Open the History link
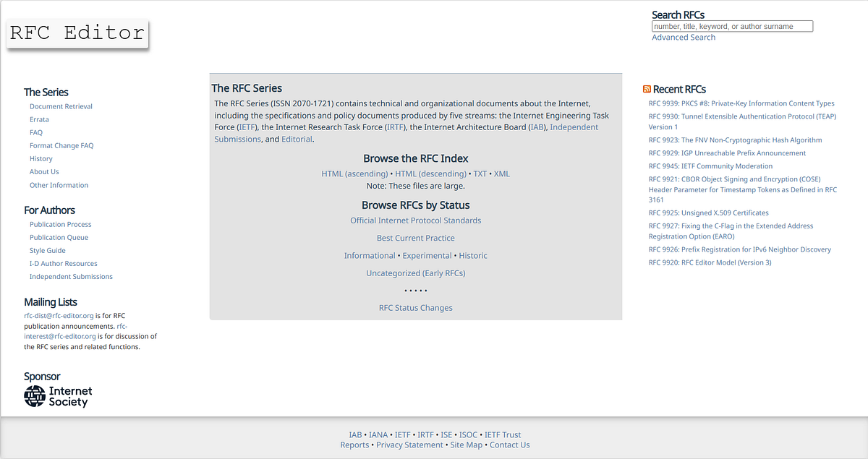The image size is (868, 459). coord(41,158)
